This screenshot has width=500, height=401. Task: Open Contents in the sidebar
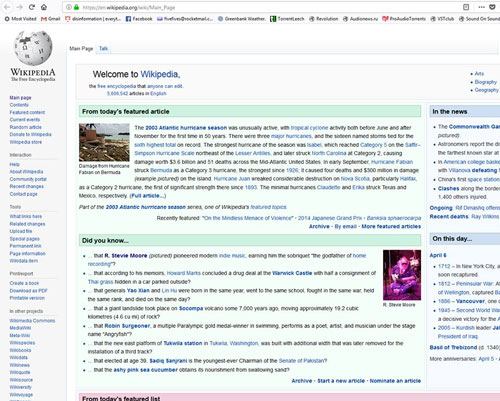pos(19,105)
